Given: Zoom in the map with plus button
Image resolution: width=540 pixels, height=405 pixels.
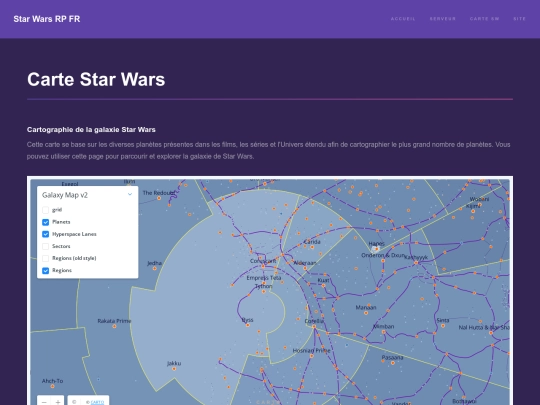Looking at the screenshot, I should tap(58, 402).
